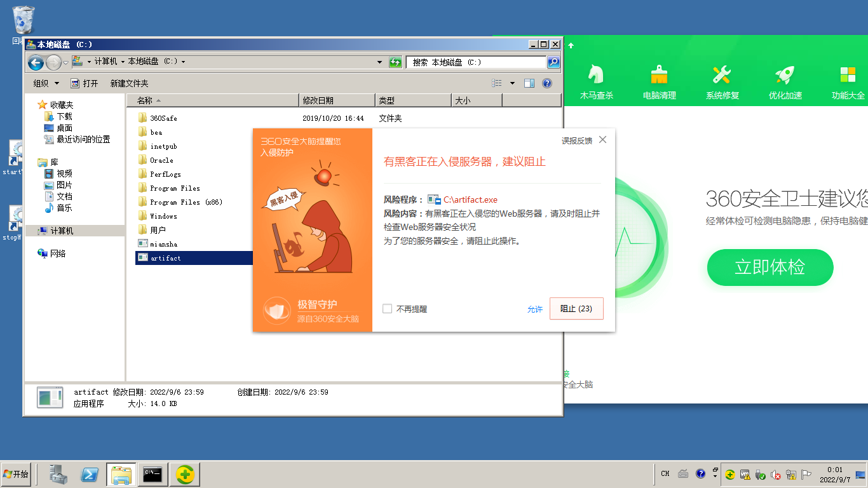Image resolution: width=868 pixels, height=488 pixels.
Task: Open PowerShell from taskbar
Action: pyautogui.click(x=90, y=474)
